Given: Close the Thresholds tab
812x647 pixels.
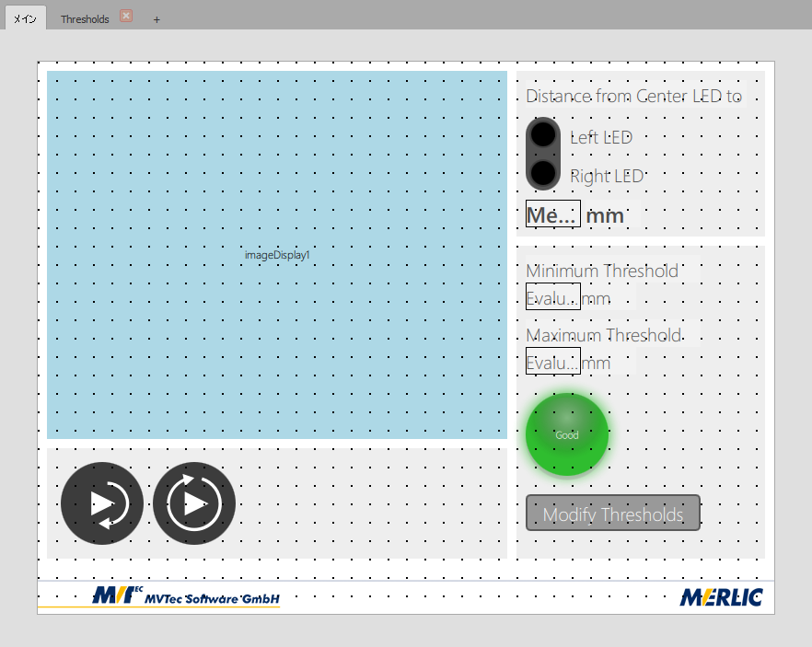Looking at the screenshot, I should (126, 17).
